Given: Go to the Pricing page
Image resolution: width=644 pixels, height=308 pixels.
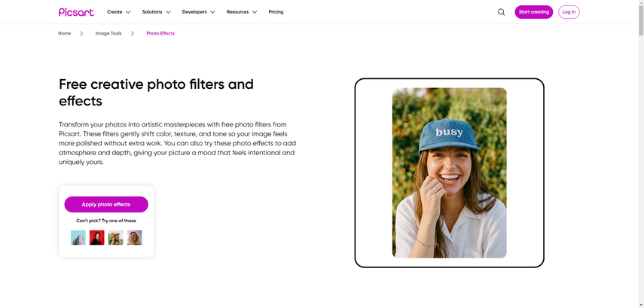Looking at the screenshot, I should [x=276, y=12].
